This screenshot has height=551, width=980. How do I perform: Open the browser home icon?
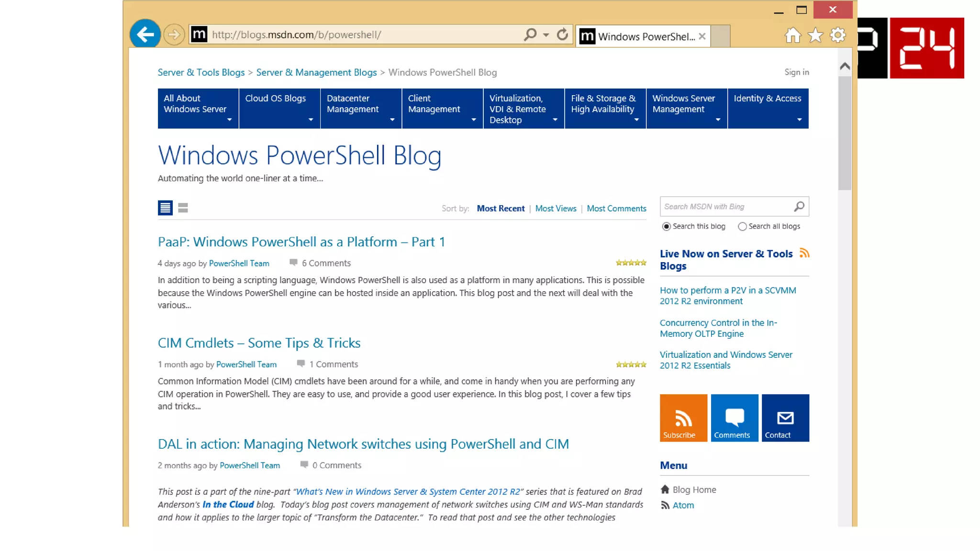click(792, 35)
